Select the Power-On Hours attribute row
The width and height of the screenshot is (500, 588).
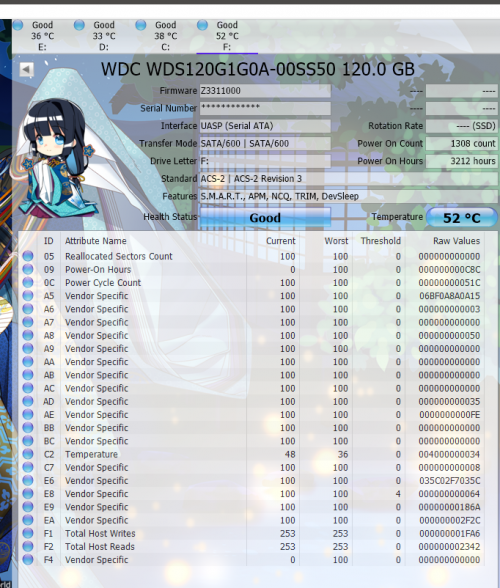pos(251,270)
